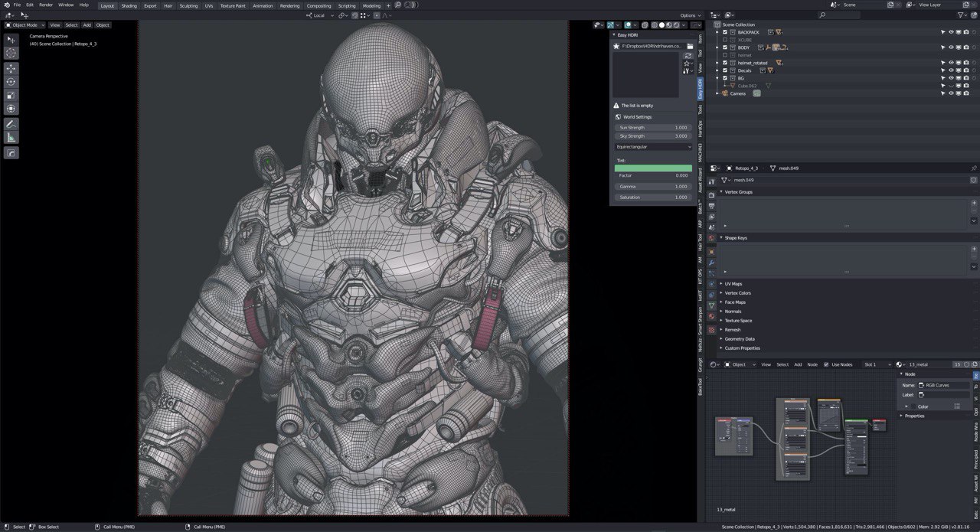This screenshot has height=532, width=980.
Task: Switch viewport to solid shading mode
Action: point(661,25)
